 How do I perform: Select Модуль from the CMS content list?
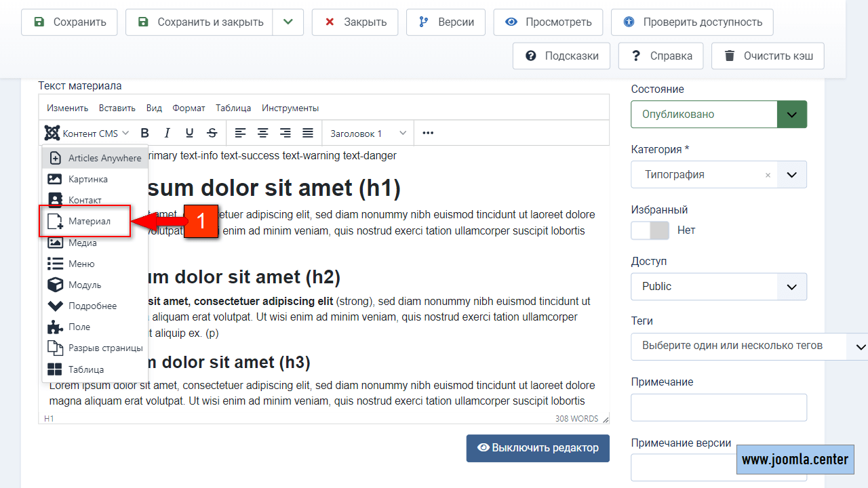pyautogui.click(x=85, y=285)
